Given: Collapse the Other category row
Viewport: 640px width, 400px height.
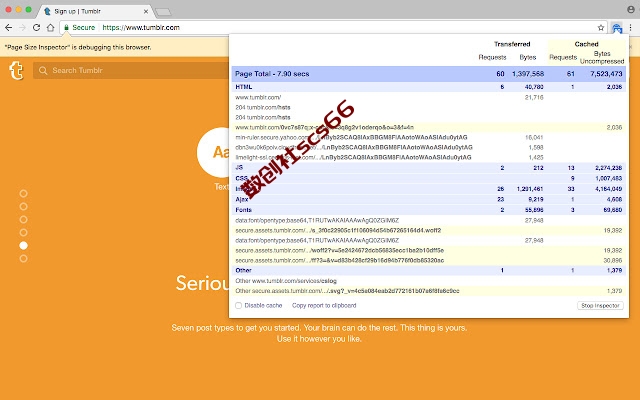Looking at the screenshot, I should point(429,270).
